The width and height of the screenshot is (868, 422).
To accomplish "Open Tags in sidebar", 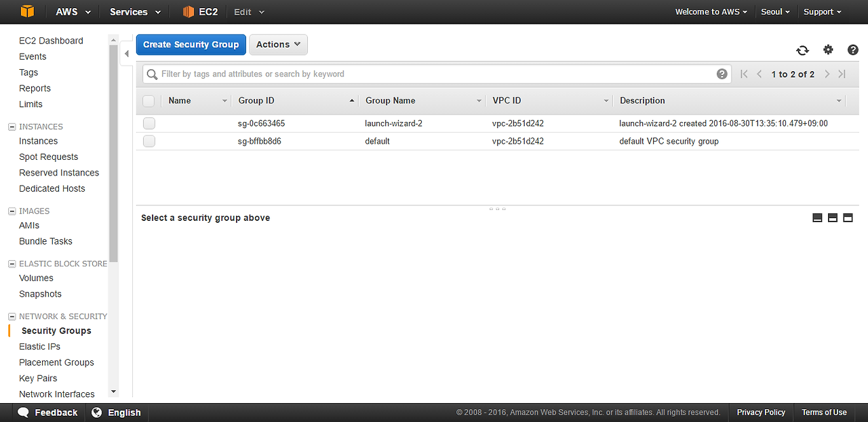I will coord(28,72).
